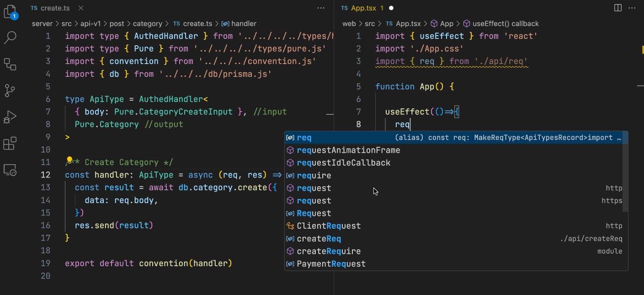Screen dimensions: 644x295
Task: Open the Explorer view in activity bar
Action: click(10, 11)
